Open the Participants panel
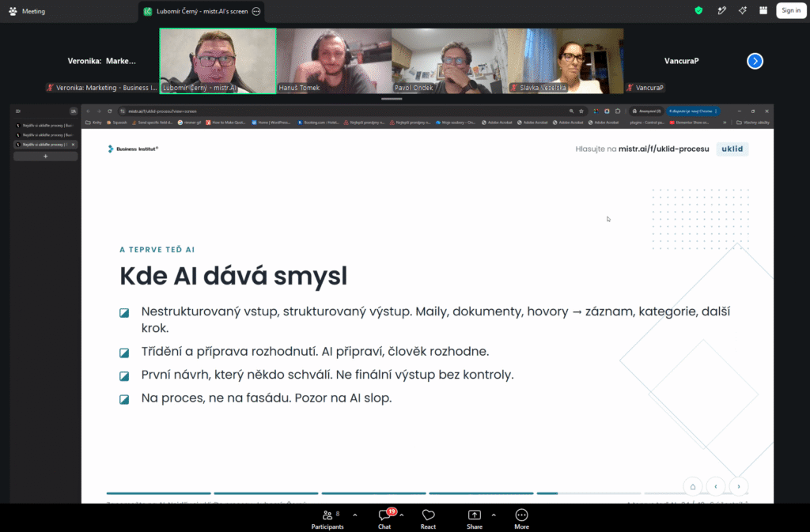Viewport: 810px width, 532px height. pos(327,519)
